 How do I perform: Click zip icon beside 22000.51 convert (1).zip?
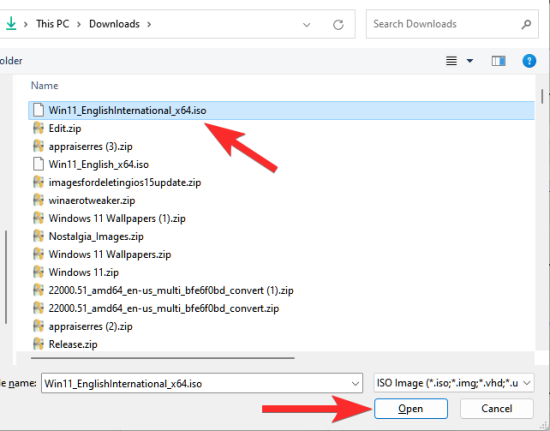[x=38, y=290]
